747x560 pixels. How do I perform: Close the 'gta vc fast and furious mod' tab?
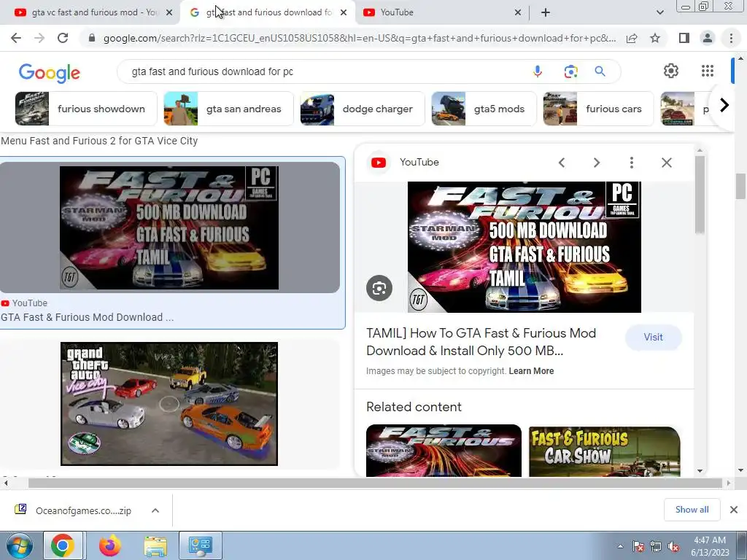[169, 12]
